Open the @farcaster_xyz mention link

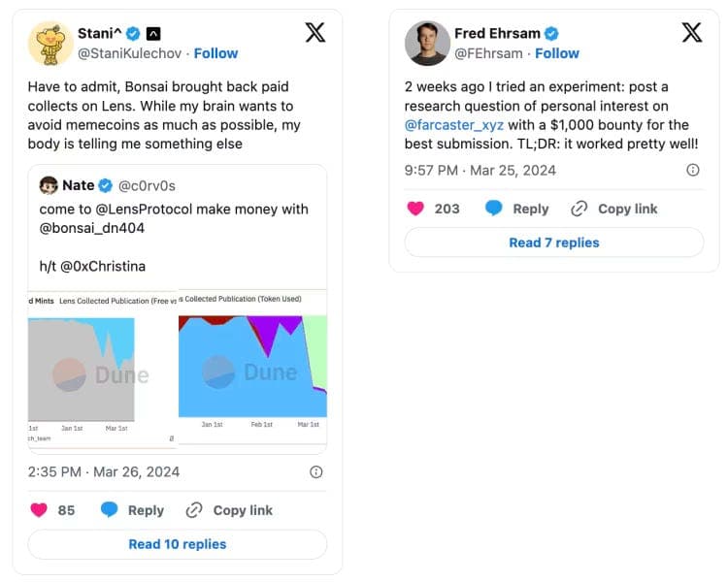(x=454, y=125)
